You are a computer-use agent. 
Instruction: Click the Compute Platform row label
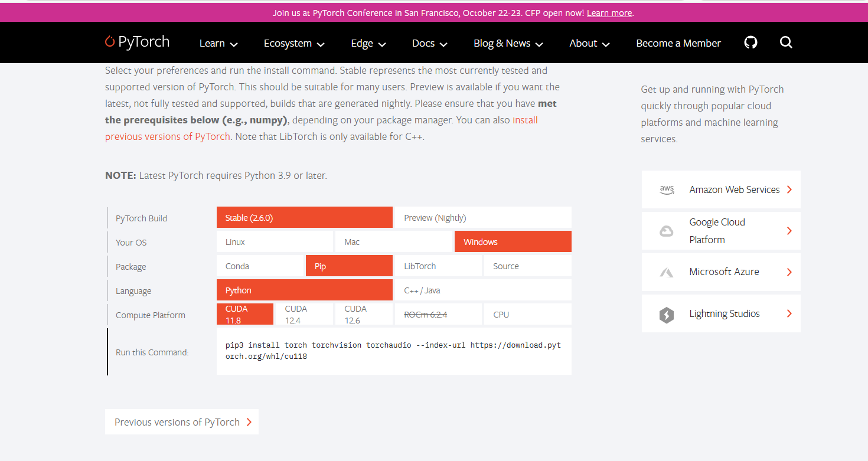[x=151, y=315]
